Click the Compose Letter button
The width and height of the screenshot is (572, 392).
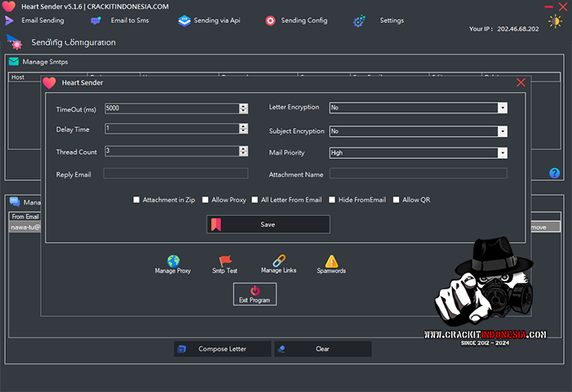(x=222, y=349)
